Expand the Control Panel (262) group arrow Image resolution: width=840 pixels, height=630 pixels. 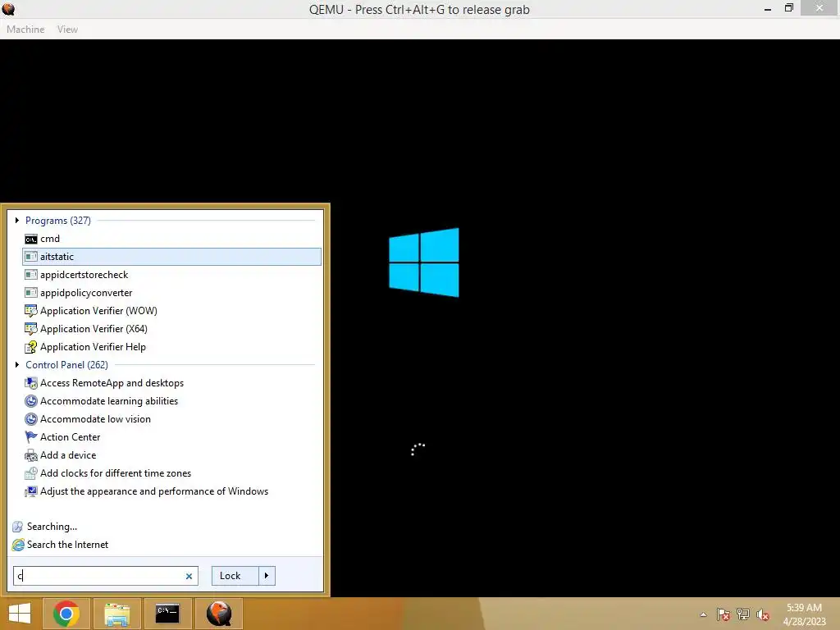click(x=17, y=365)
